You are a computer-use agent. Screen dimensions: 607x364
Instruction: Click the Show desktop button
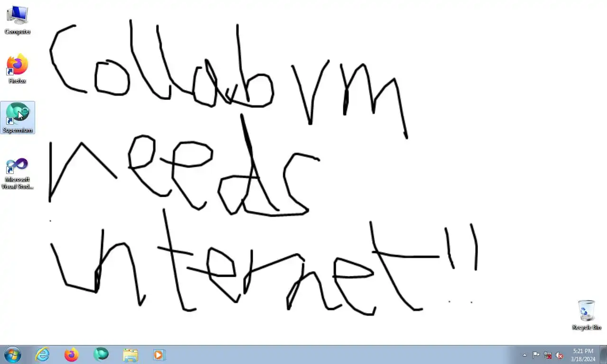(604, 355)
